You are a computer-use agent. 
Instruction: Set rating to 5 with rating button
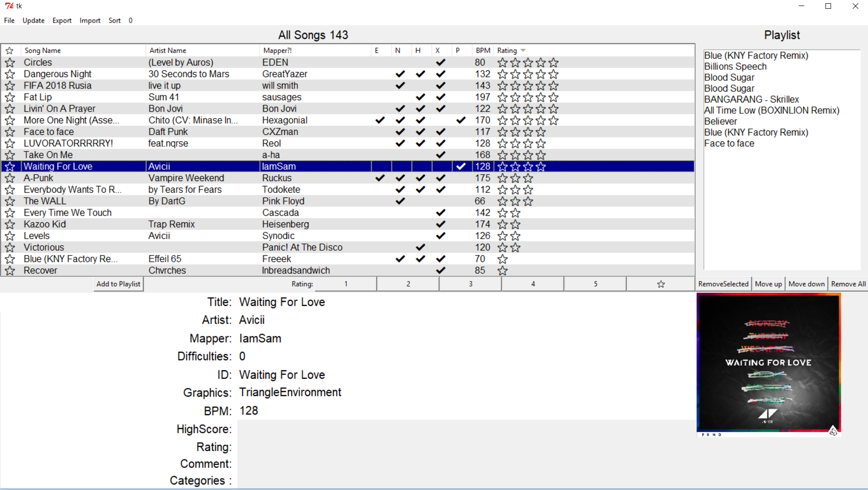[x=595, y=284]
